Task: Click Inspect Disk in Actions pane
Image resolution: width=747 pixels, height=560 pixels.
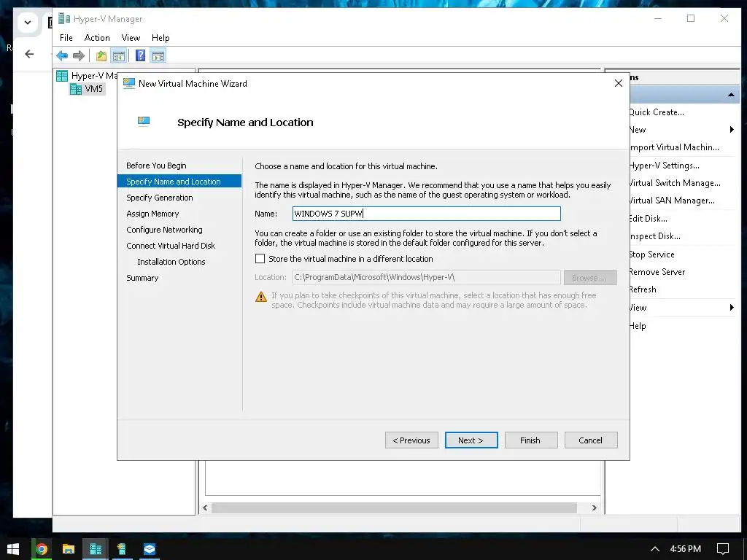Action: [654, 236]
